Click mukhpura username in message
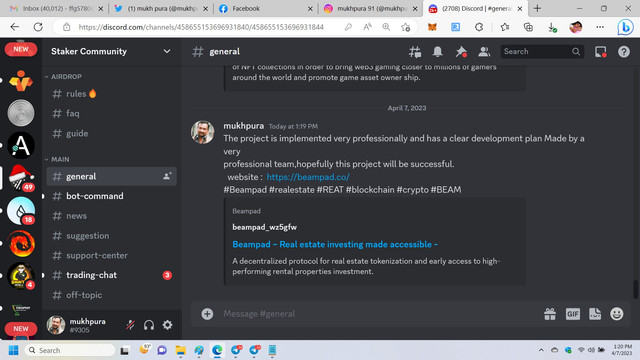Image resolution: width=640 pixels, height=360 pixels. (243, 126)
